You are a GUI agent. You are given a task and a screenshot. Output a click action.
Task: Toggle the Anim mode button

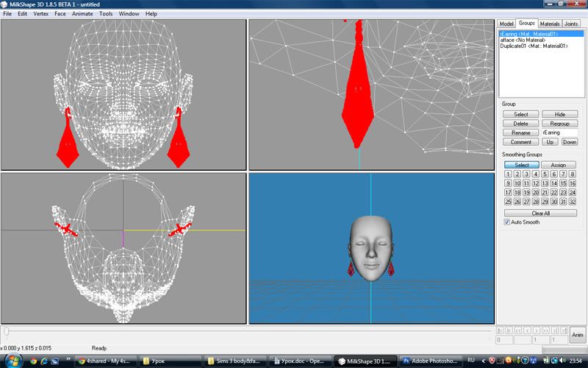(578, 335)
